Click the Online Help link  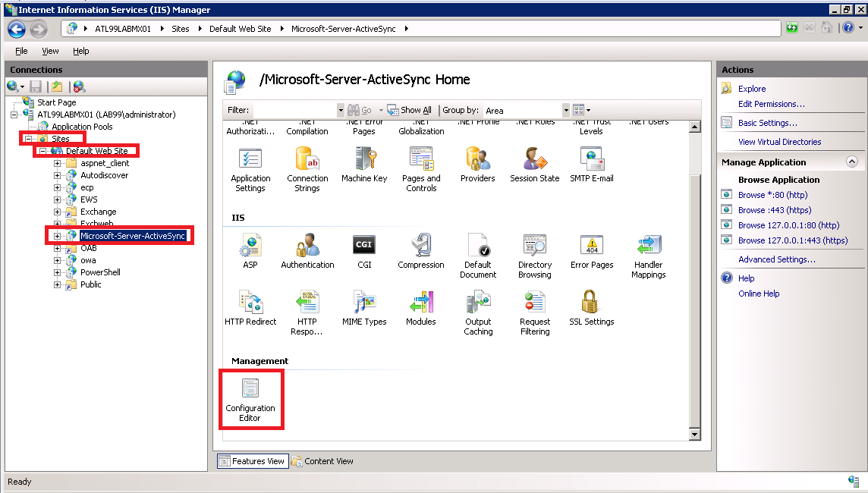point(759,294)
